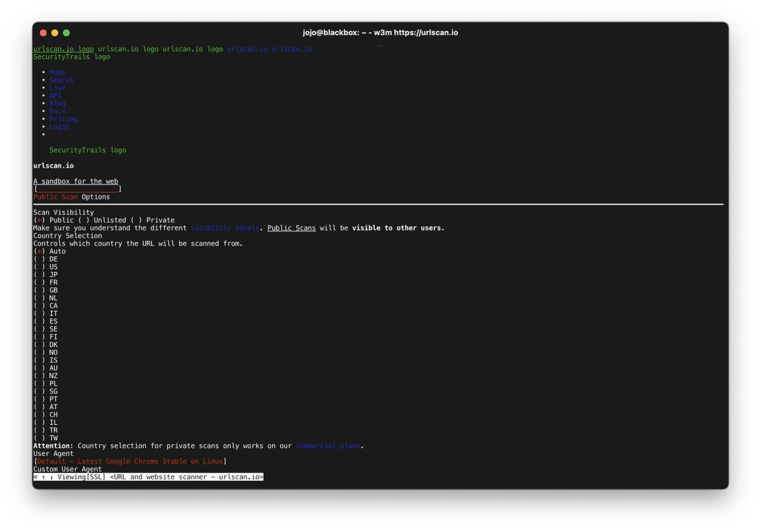Viewport: 761px width, 532px height.
Task: Click the w3m status bar line
Action: coord(148,477)
